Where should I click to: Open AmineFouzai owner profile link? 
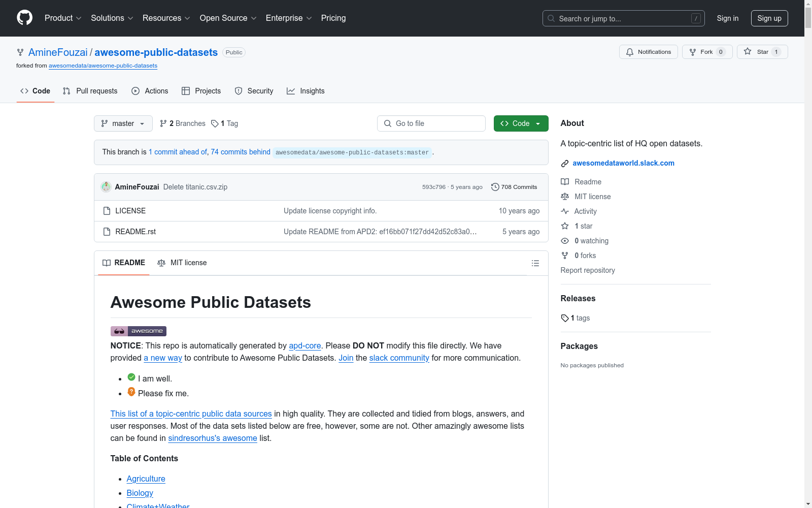tap(58, 52)
